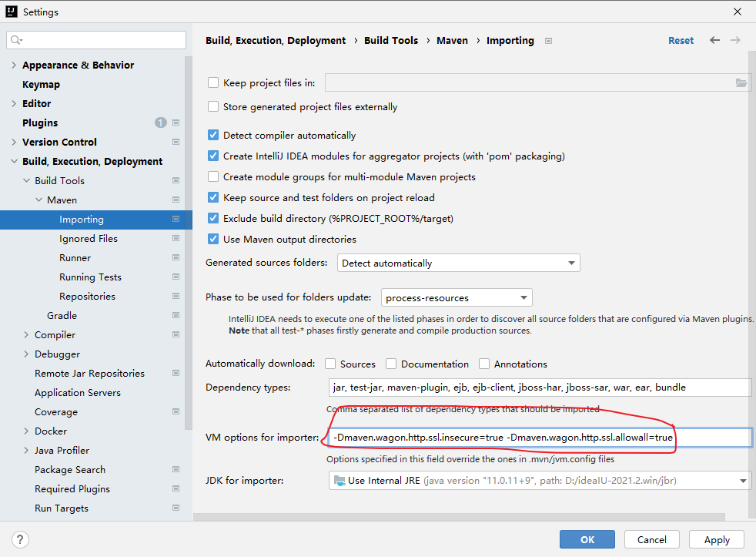Click the VM options for importer field

coord(540,438)
